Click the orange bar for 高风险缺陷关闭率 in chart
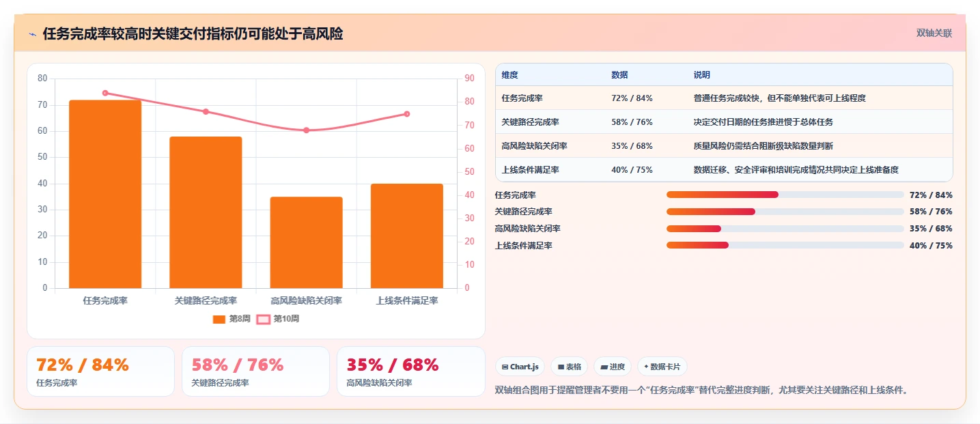980x424 pixels. 306,242
